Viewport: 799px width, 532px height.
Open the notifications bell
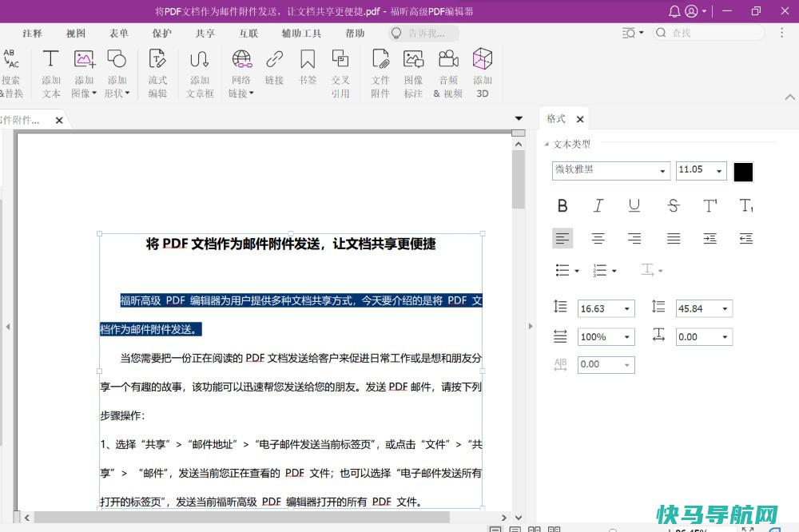[674, 11]
